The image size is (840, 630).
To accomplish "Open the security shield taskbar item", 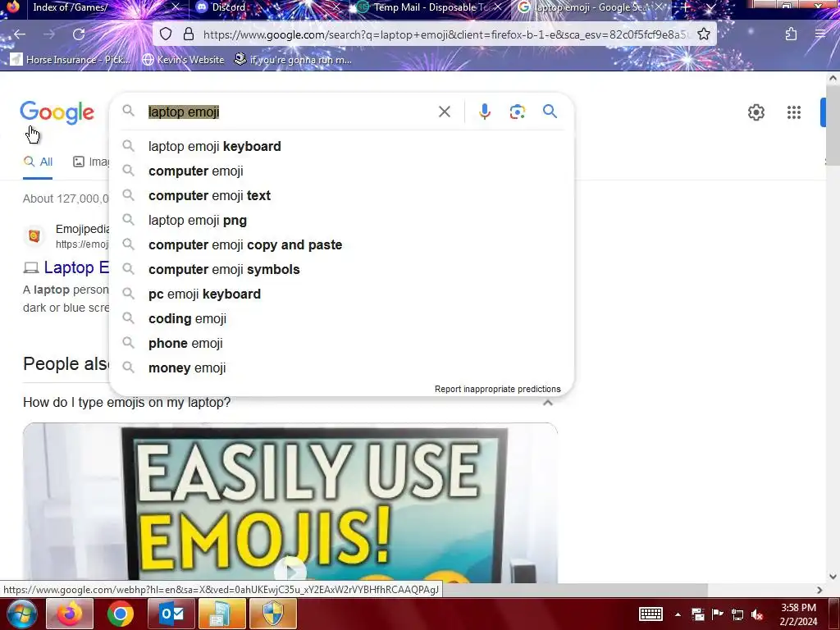I will [272, 614].
